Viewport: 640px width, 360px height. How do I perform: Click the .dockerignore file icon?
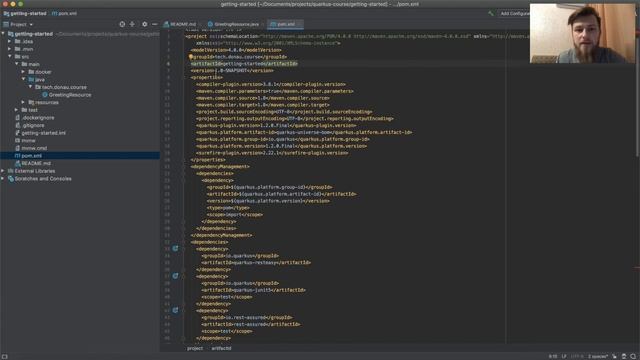[18, 118]
